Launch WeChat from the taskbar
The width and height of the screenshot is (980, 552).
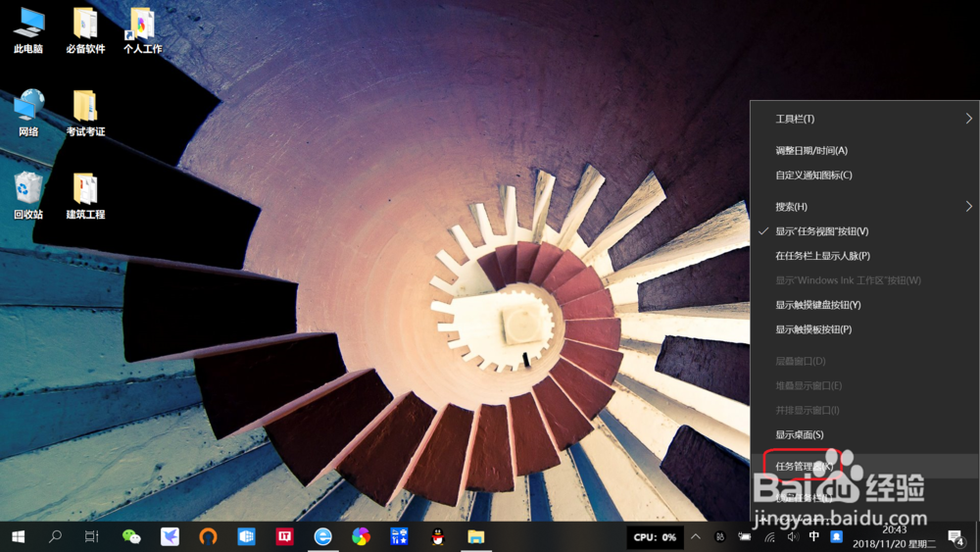tap(131, 536)
